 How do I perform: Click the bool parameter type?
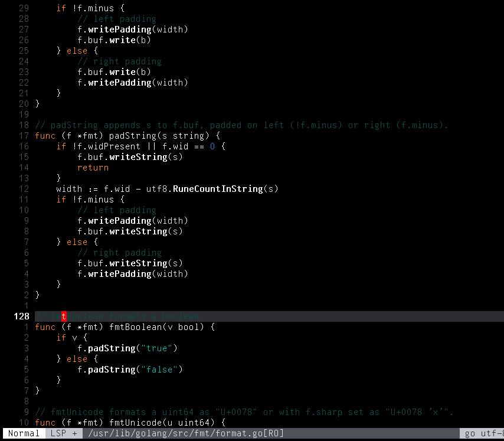[x=188, y=327]
